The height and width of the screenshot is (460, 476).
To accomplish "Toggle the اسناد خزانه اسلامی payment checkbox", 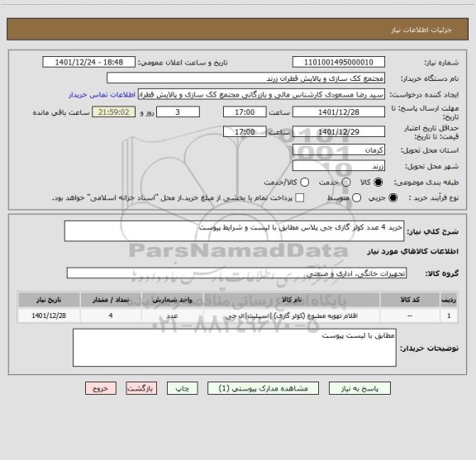I will 300,198.
